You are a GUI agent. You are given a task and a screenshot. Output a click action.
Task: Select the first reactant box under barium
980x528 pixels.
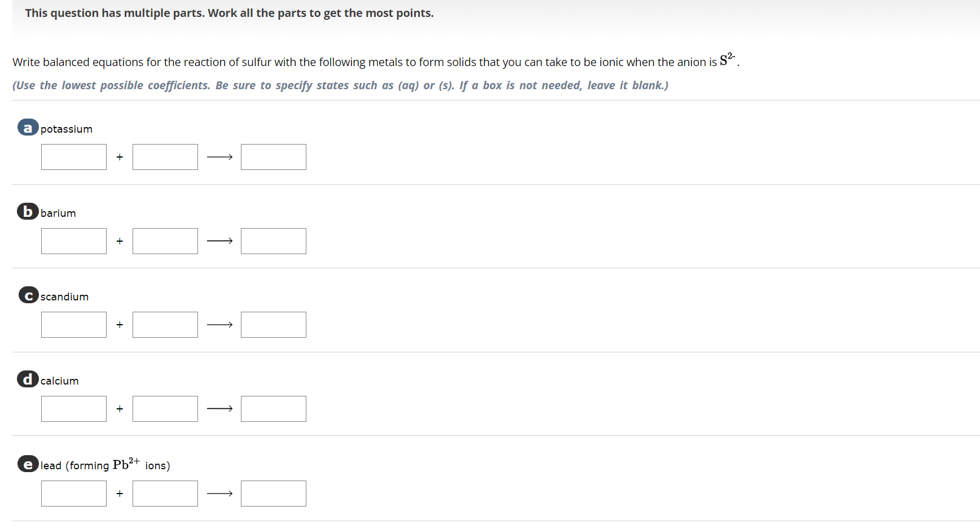pos(73,241)
